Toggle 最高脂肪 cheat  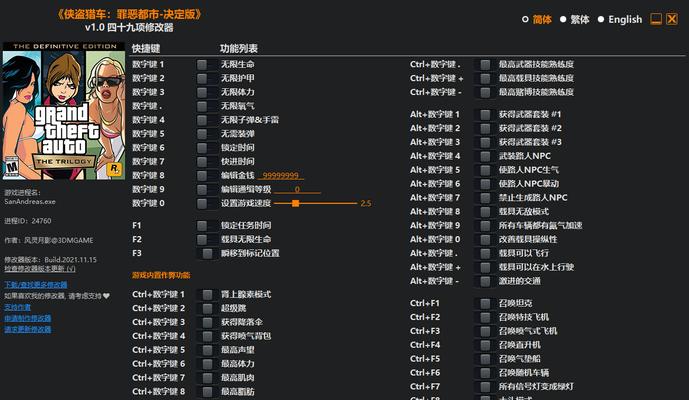coord(207,392)
